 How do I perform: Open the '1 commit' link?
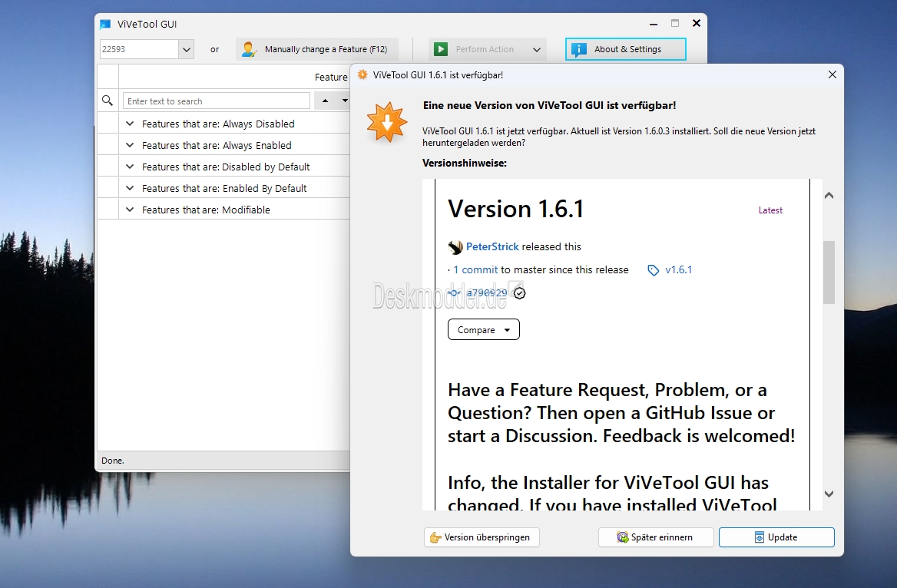coord(475,270)
